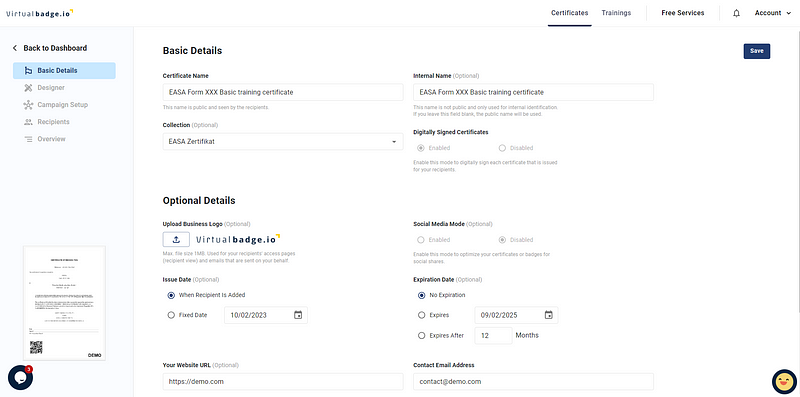Open Expires date calendar picker icon
Viewport: 800px width, 397px height.
click(x=548, y=315)
